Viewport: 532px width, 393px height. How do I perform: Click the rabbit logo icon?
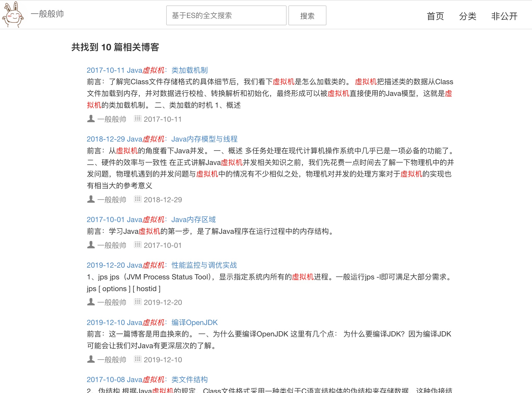coord(13,15)
